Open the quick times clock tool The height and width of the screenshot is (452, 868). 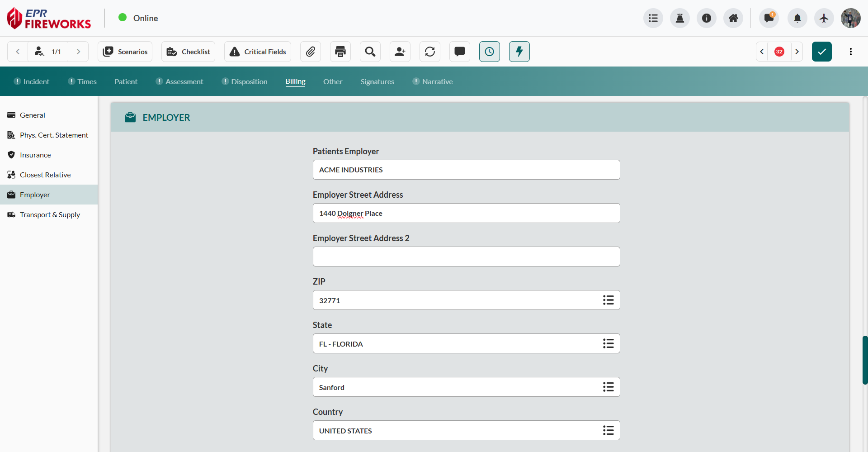coord(489,52)
